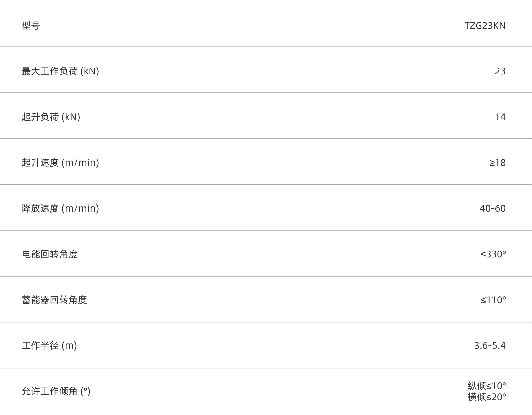The image size is (532, 415).
Task: Click the 允许工作倾角 (°) label
Action: pyautogui.click(x=56, y=391)
